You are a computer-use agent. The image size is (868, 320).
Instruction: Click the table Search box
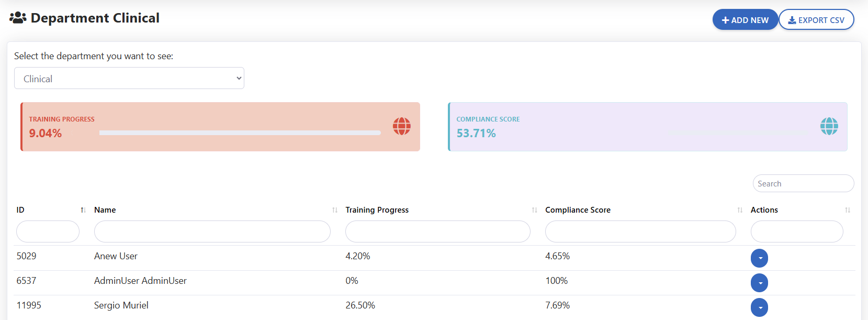click(x=803, y=184)
